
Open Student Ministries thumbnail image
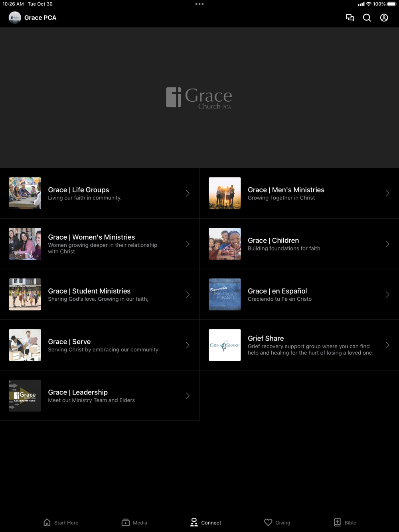[x=25, y=294]
